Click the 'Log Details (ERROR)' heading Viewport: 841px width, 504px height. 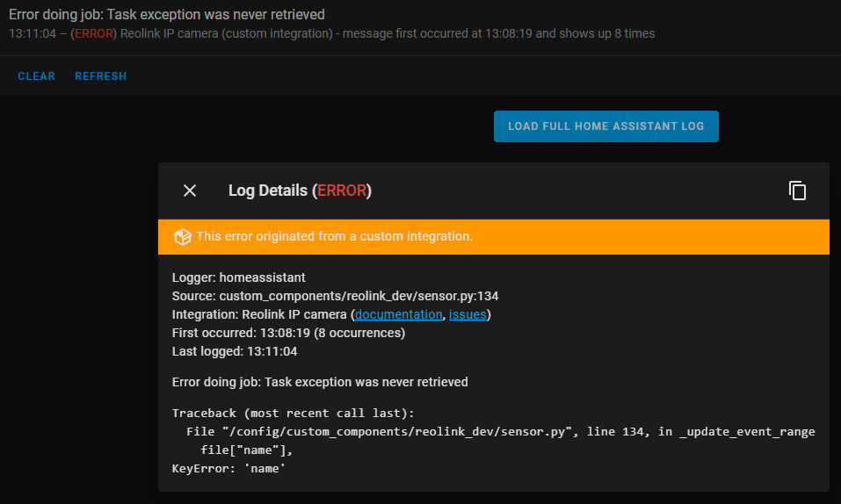[301, 191]
